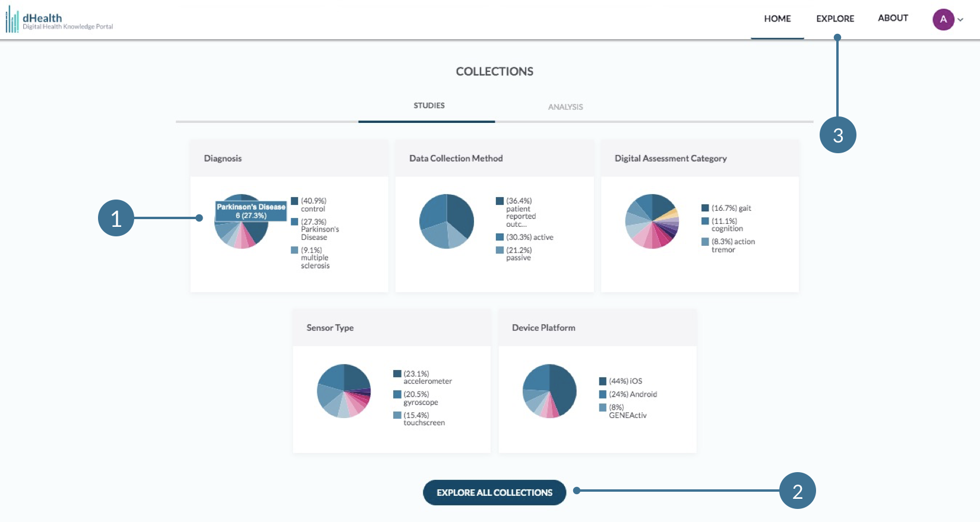The height and width of the screenshot is (522, 980).
Task: Click the "Device Platform" card heading
Action: pos(543,328)
